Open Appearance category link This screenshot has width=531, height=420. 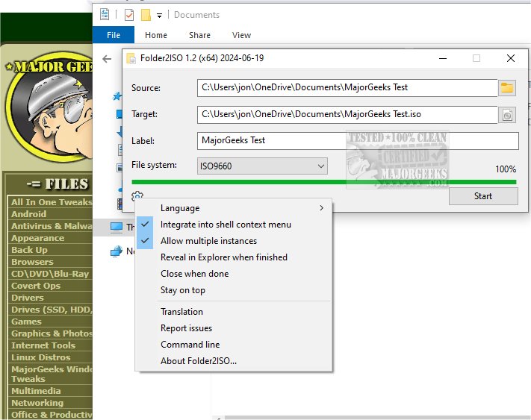tap(37, 238)
